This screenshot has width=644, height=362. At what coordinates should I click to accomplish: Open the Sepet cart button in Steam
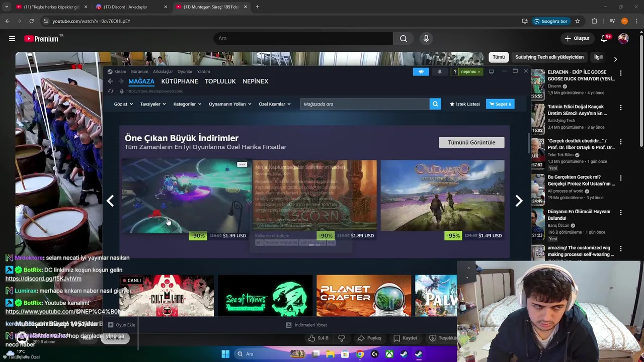click(x=500, y=104)
